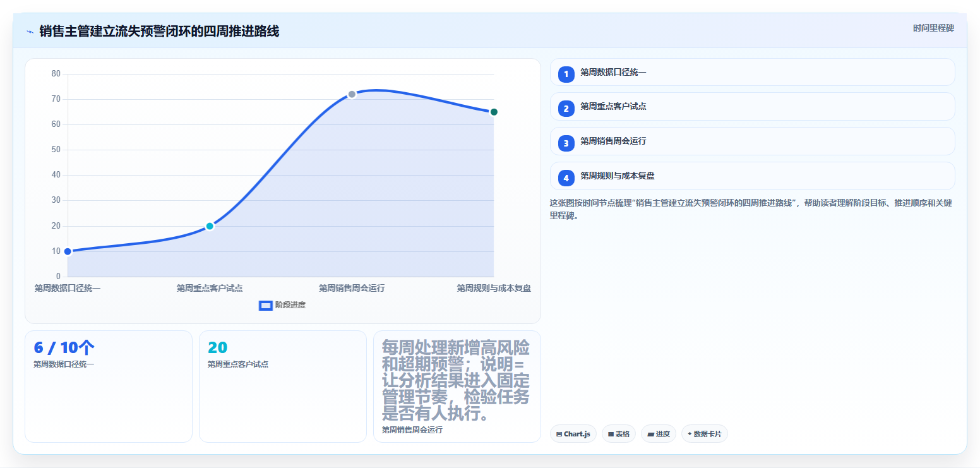This screenshot has height=468, width=980.
Task: Open the 第周重点客户试点 list row
Action: pyautogui.click(x=752, y=106)
